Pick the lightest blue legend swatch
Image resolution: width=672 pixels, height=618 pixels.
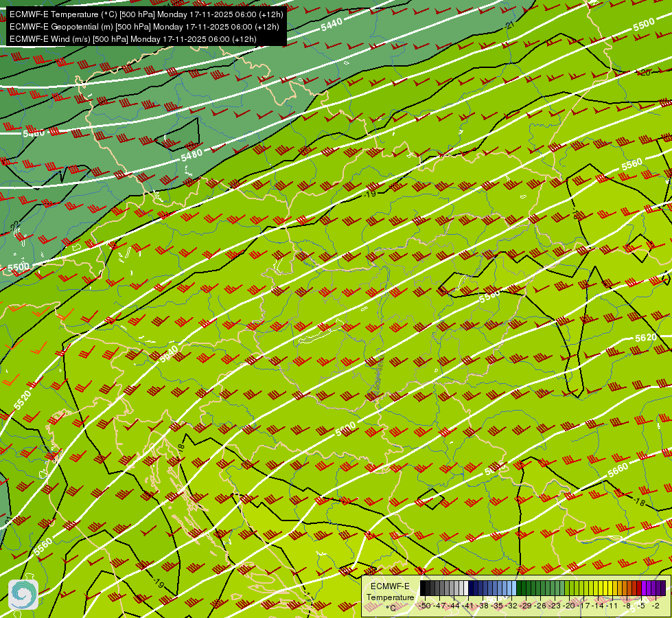514,588
